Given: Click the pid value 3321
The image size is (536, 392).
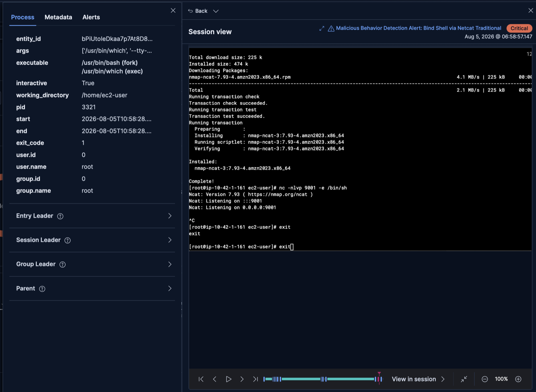Looking at the screenshot, I should [x=89, y=107].
